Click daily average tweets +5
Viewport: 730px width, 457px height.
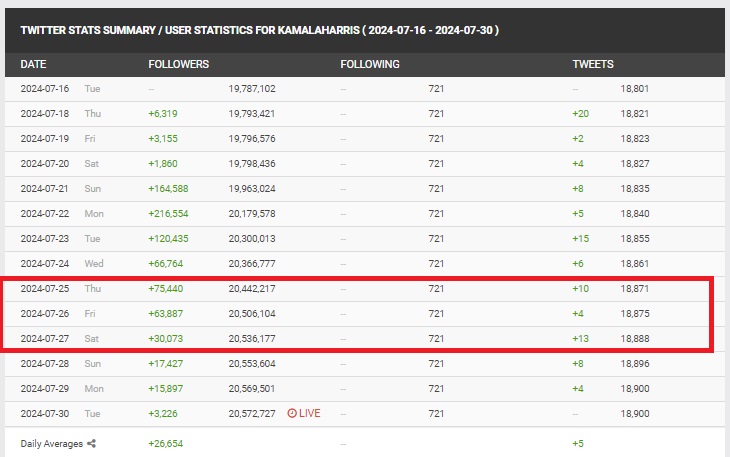[578, 444]
